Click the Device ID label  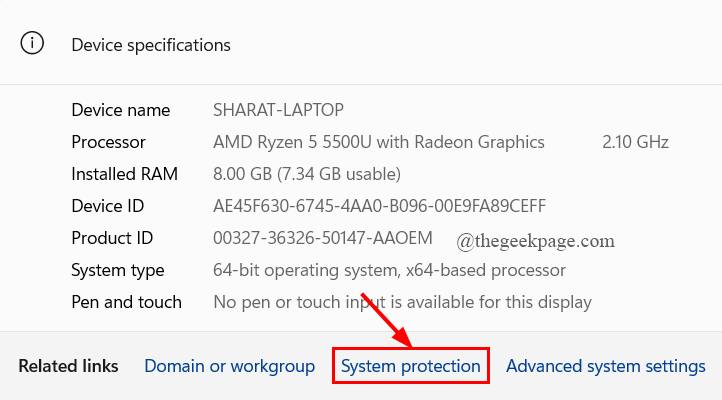pyautogui.click(x=107, y=206)
